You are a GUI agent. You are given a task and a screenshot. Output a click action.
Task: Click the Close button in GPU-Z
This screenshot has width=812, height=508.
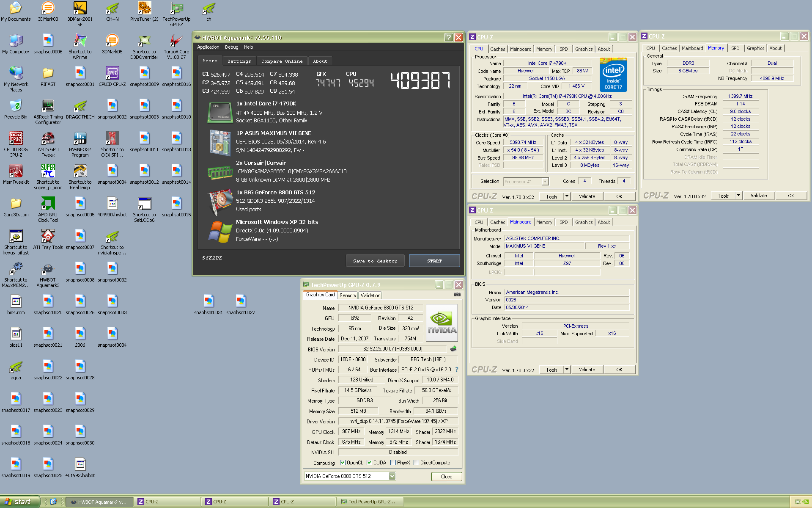click(x=447, y=477)
